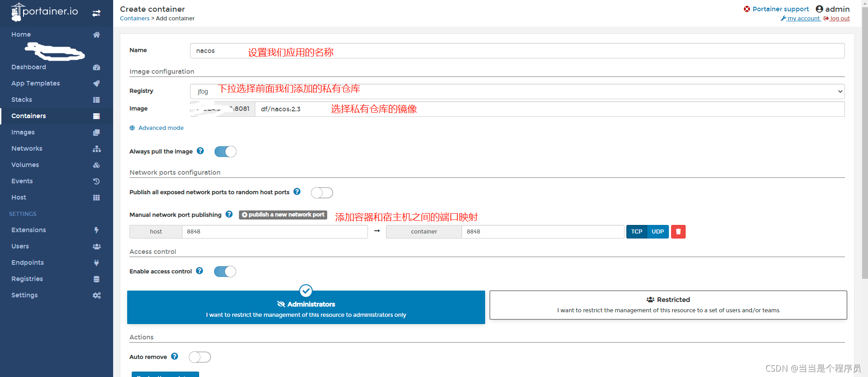Click the Images clone icon
The image size is (868, 377).
click(x=96, y=133)
